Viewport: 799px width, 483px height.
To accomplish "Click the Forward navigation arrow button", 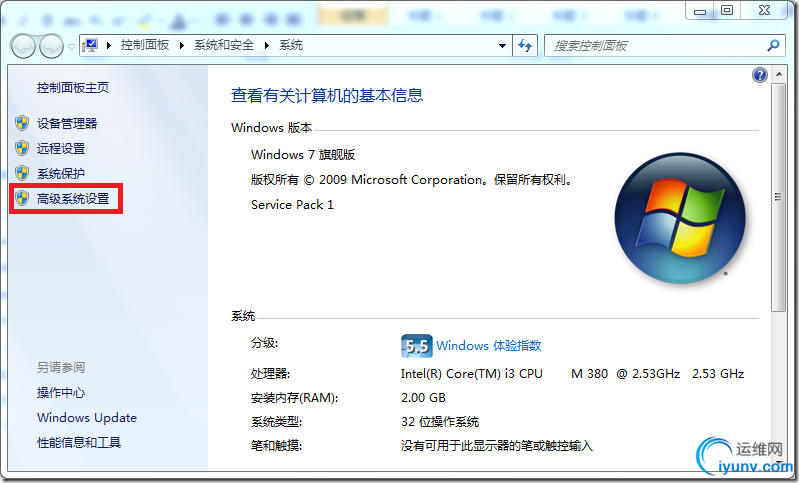I will (51, 47).
